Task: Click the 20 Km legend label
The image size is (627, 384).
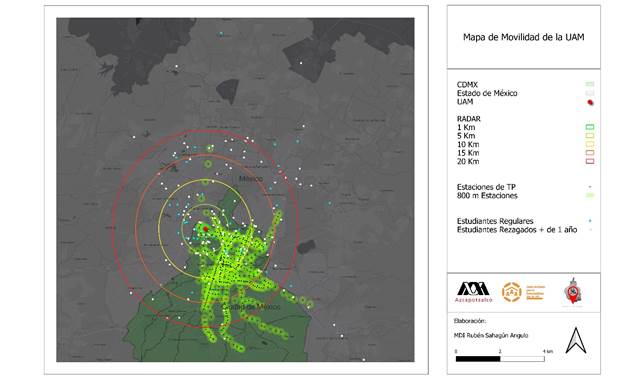Action: 468,162
